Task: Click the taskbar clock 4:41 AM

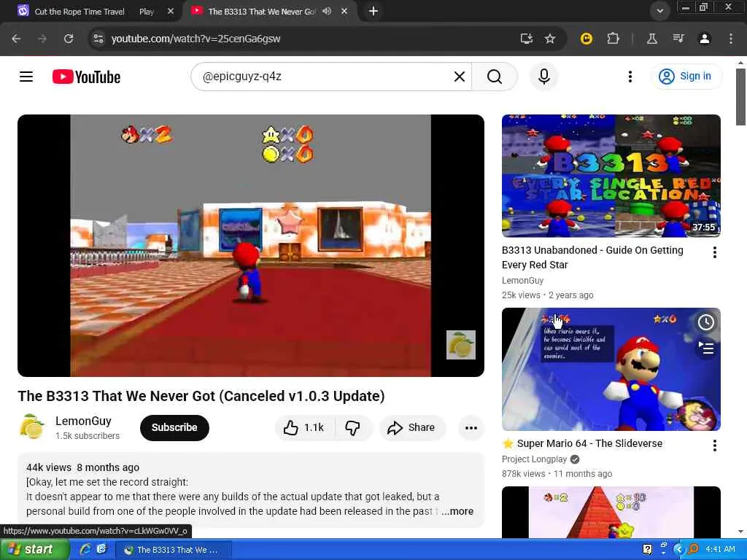Action: pos(720,550)
